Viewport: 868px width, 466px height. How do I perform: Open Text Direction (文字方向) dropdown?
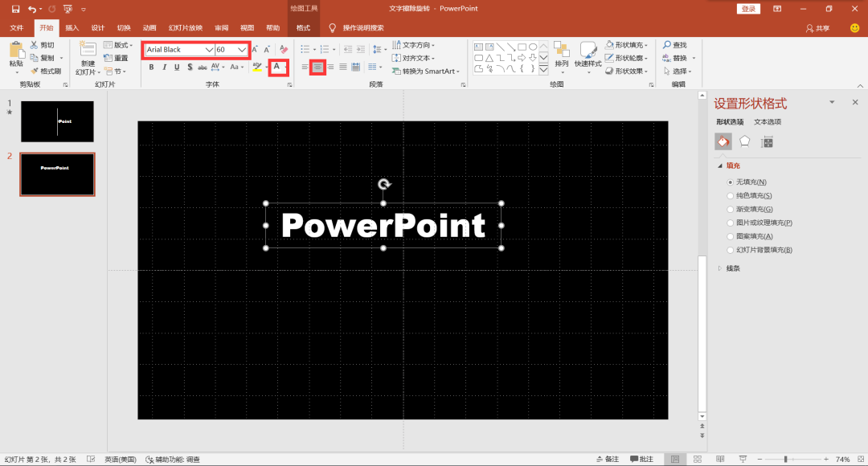[x=413, y=45]
